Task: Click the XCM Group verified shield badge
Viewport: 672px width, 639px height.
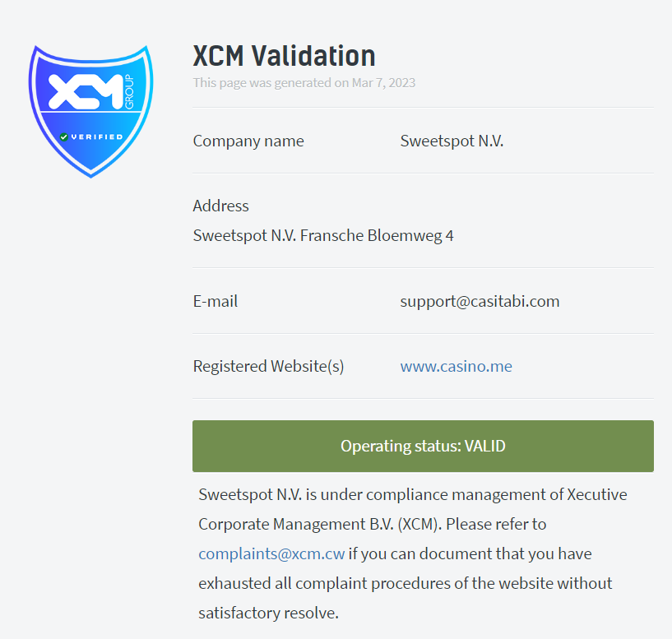Action: click(x=90, y=111)
